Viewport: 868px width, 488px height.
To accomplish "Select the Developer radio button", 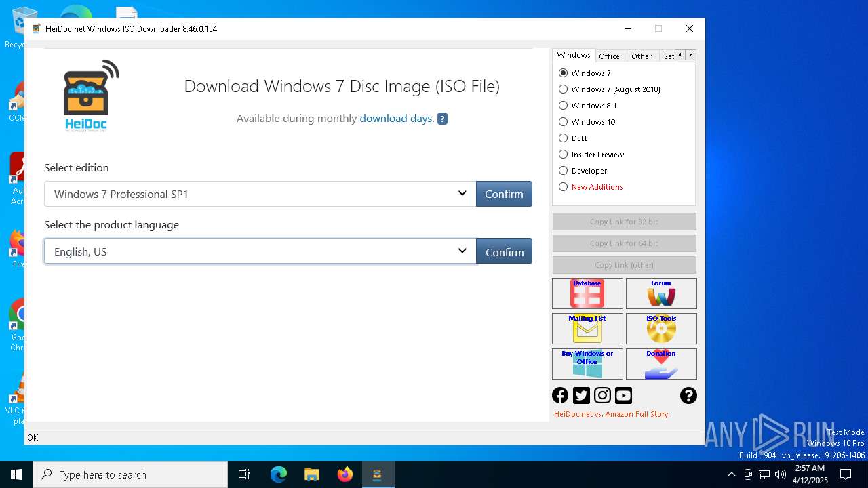I will point(563,171).
